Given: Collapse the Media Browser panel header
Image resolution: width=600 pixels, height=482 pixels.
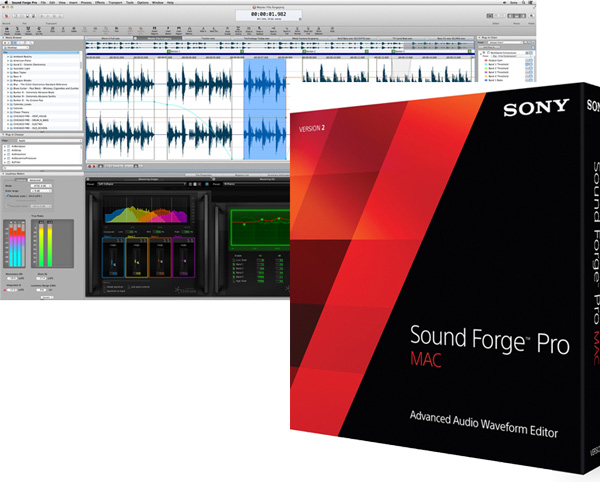Looking at the screenshot, I should click(3, 37).
